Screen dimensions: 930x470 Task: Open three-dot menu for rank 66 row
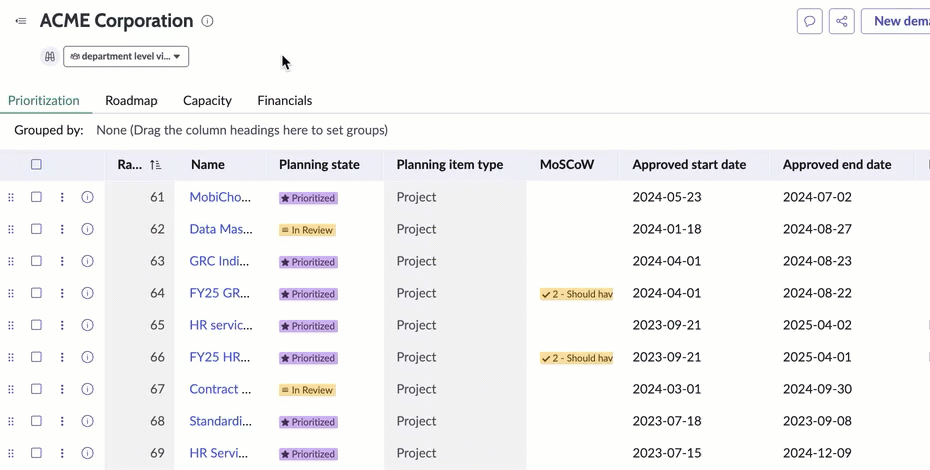pyautogui.click(x=62, y=357)
